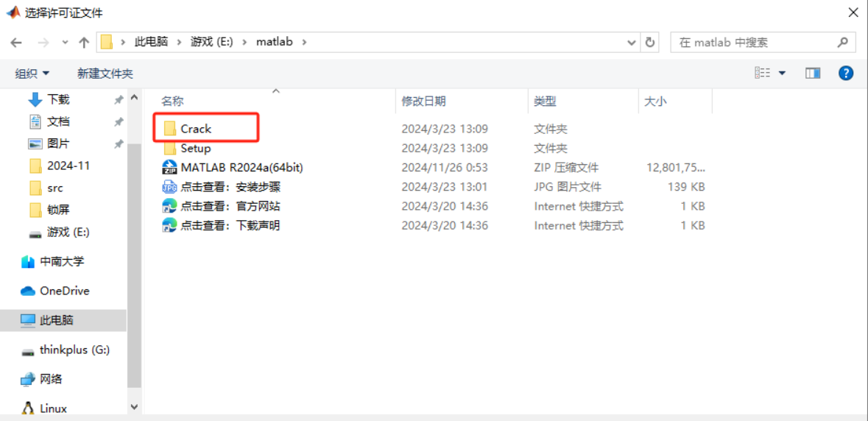Image resolution: width=868 pixels, height=421 pixels.
Task: Click the 139 KB size cell
Action: point(686,187)
